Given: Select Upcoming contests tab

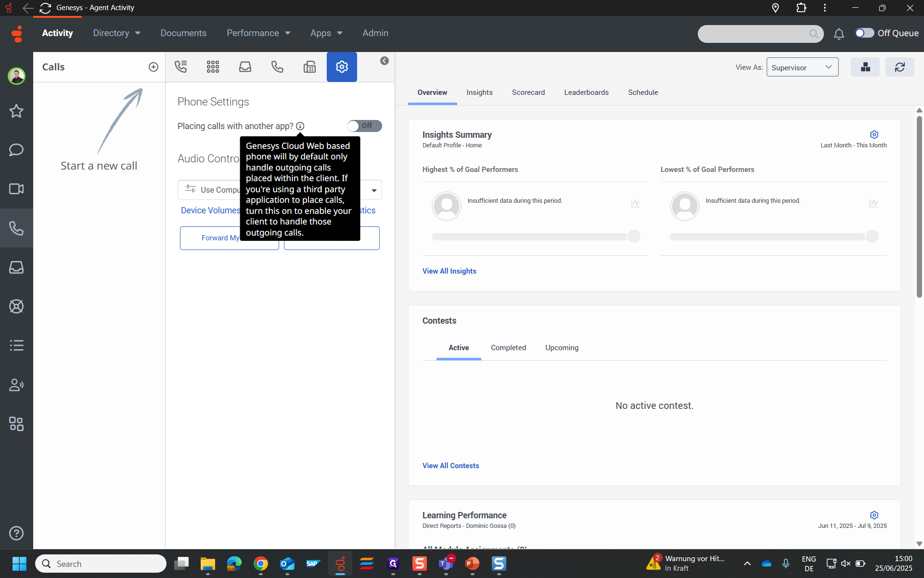Looking at the screenshot, I should [562, 348].
